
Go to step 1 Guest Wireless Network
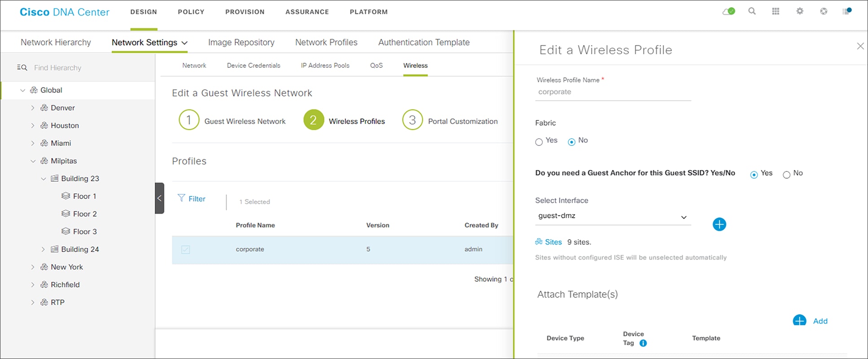[232, 120]
